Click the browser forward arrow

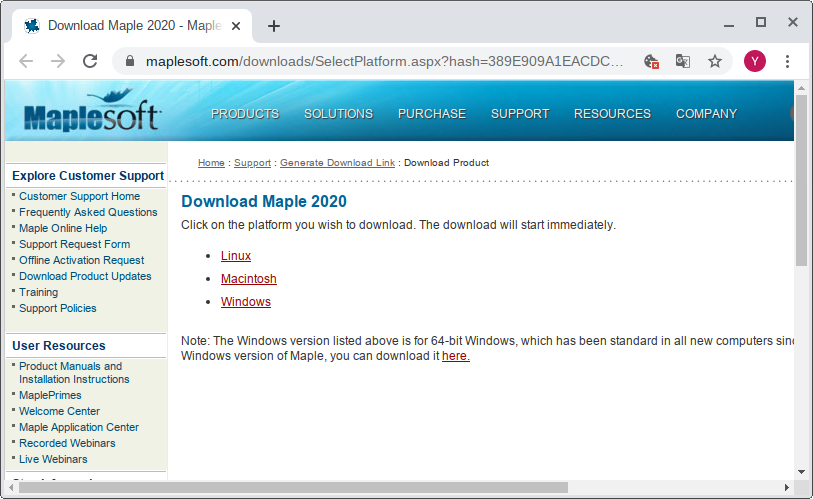click(58, 61)
